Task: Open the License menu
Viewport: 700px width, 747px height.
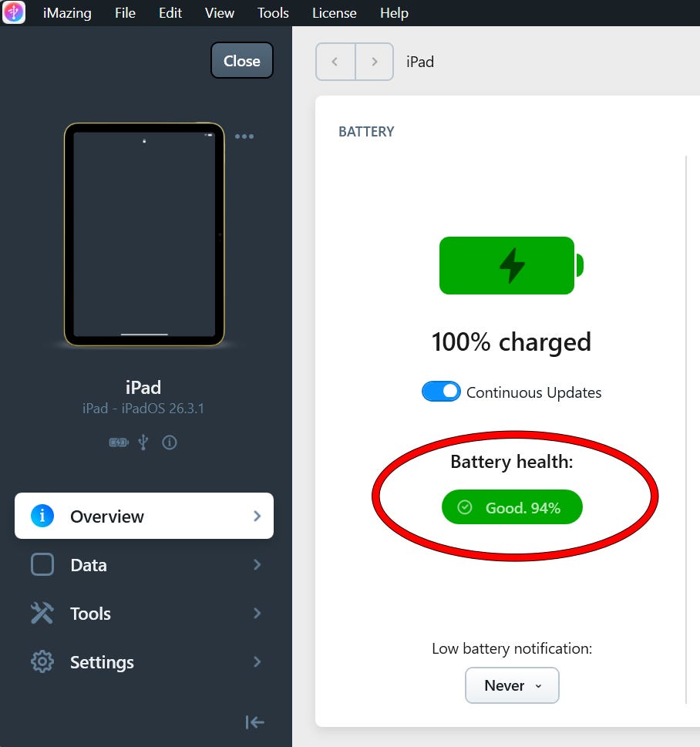Action: click(x=334, y=13)
